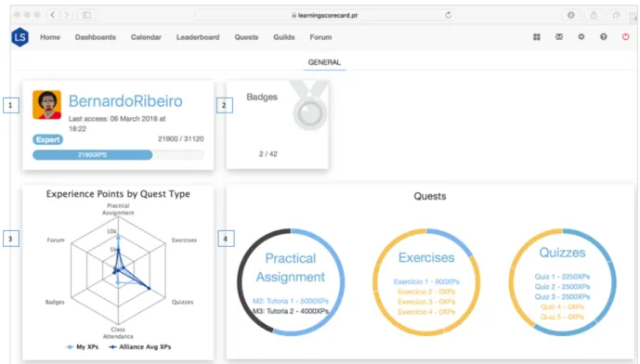
Task: Toggle My XPs legend series
Action: pos(82,347)
